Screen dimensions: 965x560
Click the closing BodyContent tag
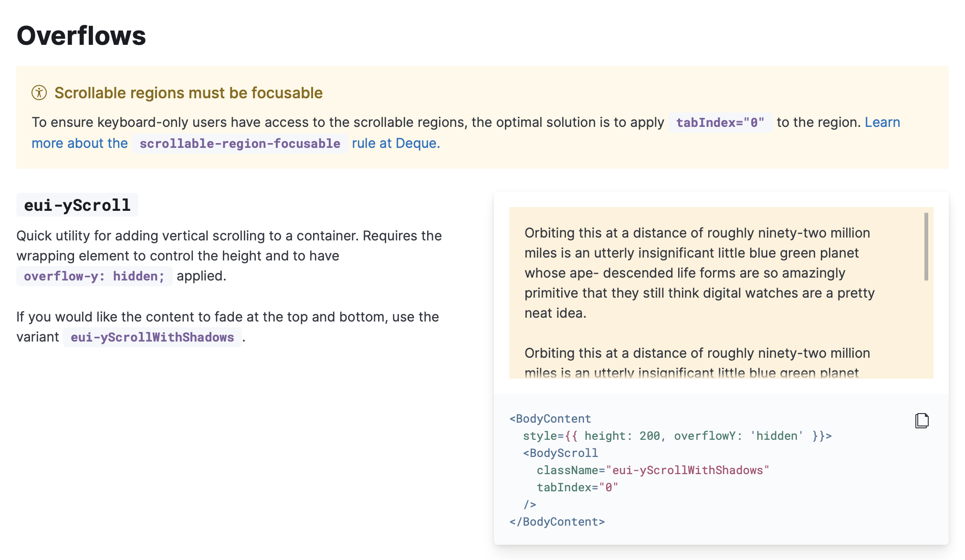pyautogui.click(x=556, y=521)
